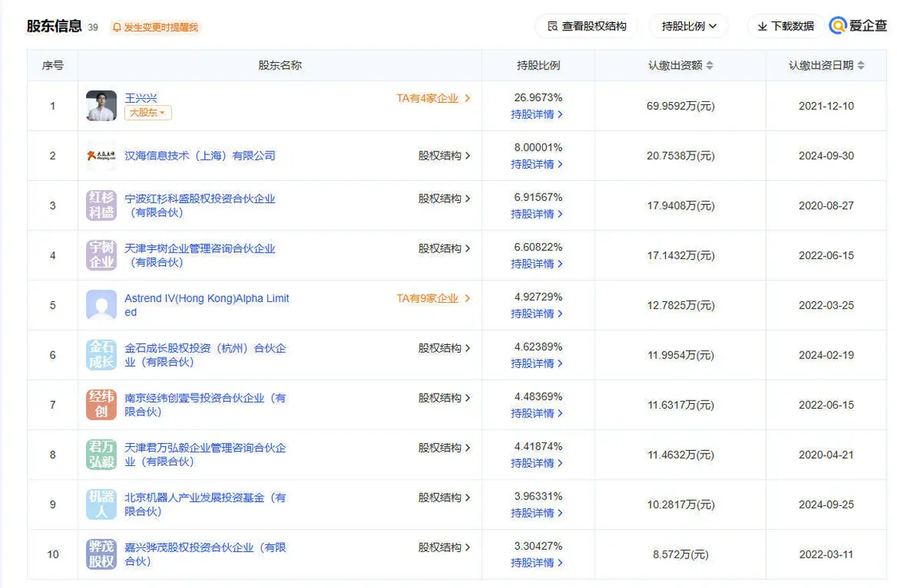Click the 股东名称 column header

click(x=280, y=65)
